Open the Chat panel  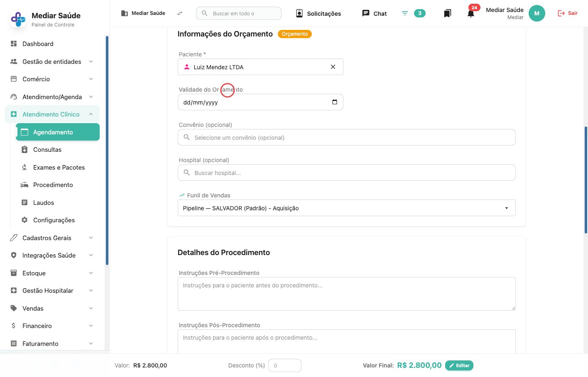tap(375, 13)
